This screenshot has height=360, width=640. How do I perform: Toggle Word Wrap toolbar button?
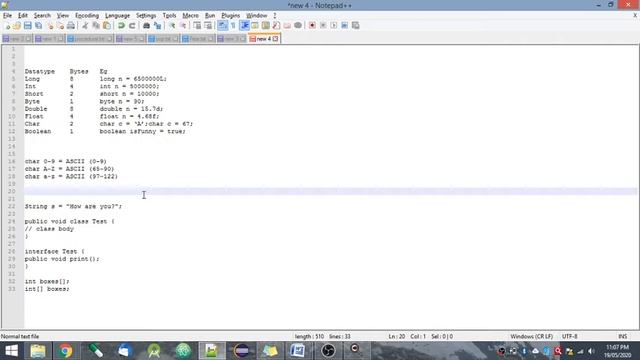pos(222,26)
